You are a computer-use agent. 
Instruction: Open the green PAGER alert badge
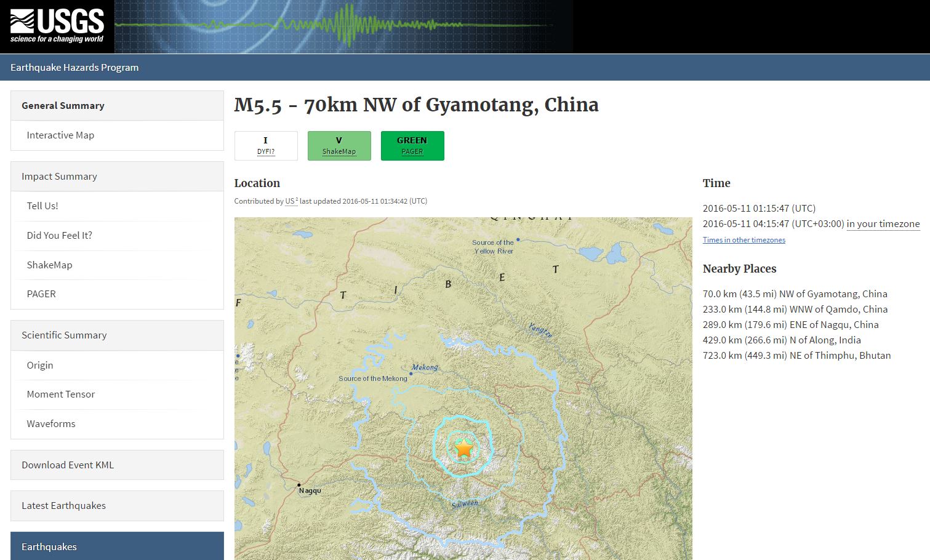tap(412, 146)
